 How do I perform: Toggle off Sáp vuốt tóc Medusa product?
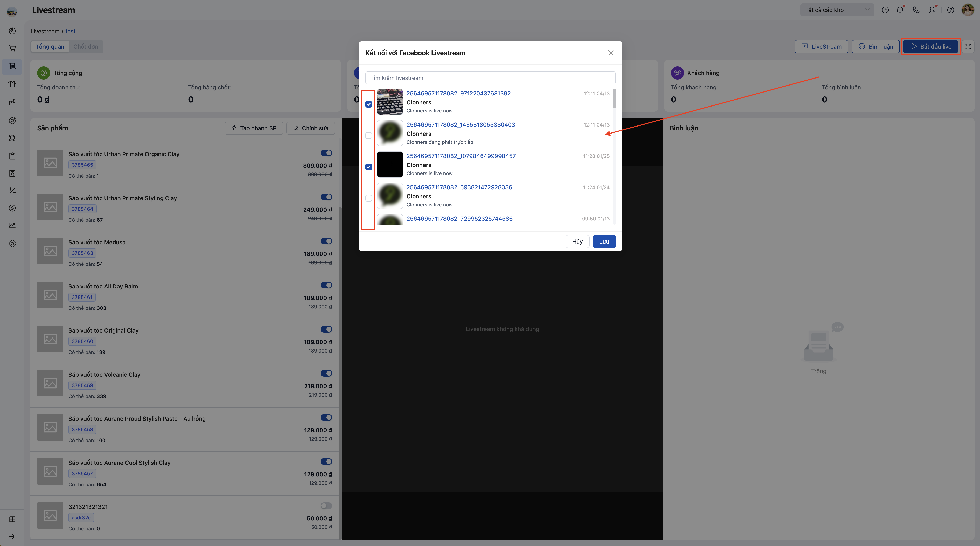326,241
